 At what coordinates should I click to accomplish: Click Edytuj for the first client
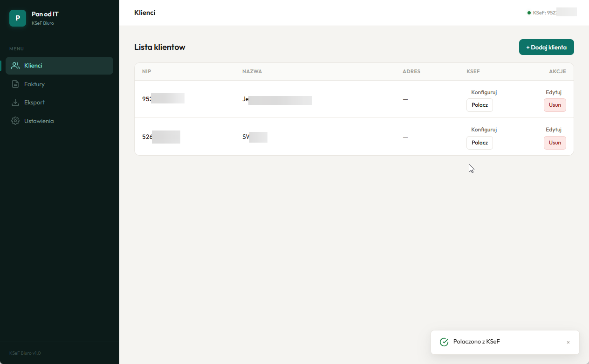554,92
